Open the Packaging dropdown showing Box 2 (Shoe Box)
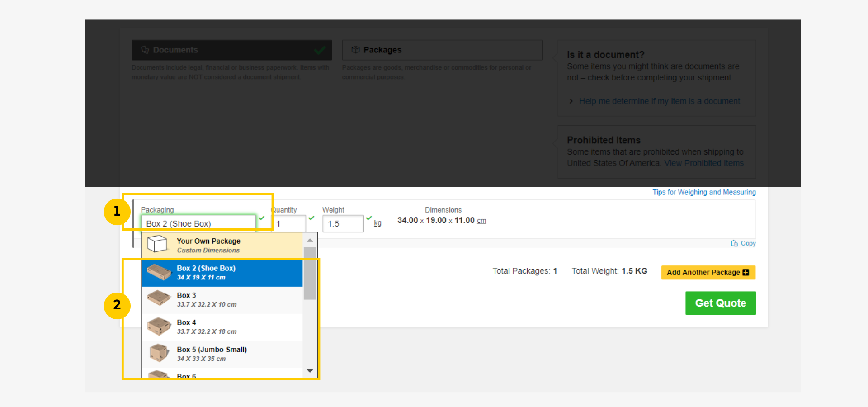The image size is (868, 407). [198, 223]
